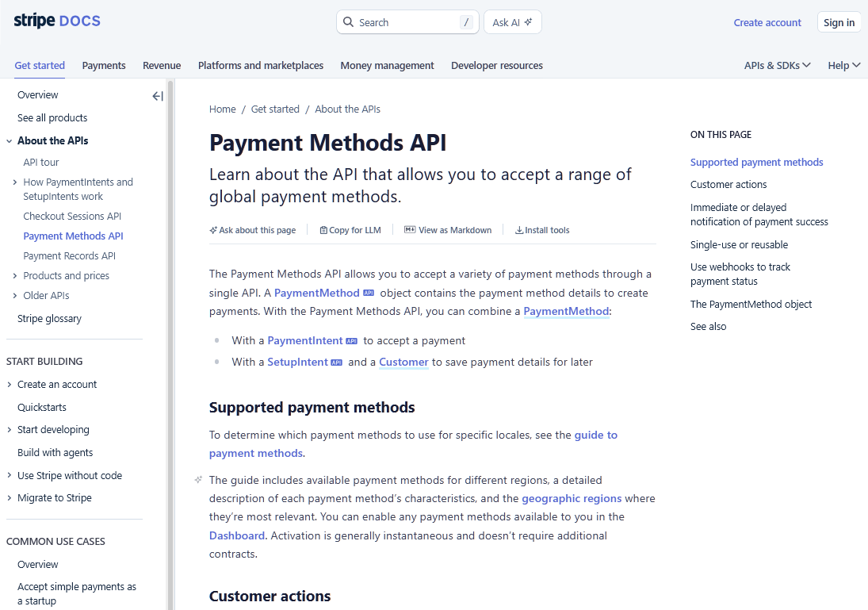Select the Get started tab

click(x=40, y=65)
